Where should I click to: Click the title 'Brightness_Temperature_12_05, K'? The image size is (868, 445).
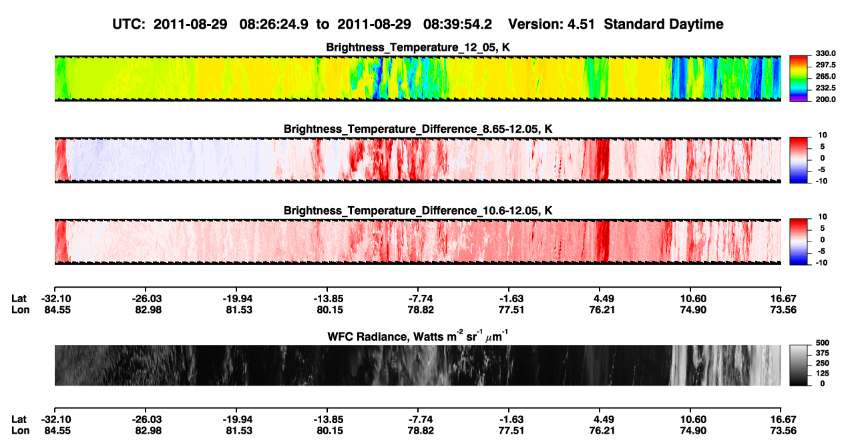pyautogui.click(x=418, y=47)
